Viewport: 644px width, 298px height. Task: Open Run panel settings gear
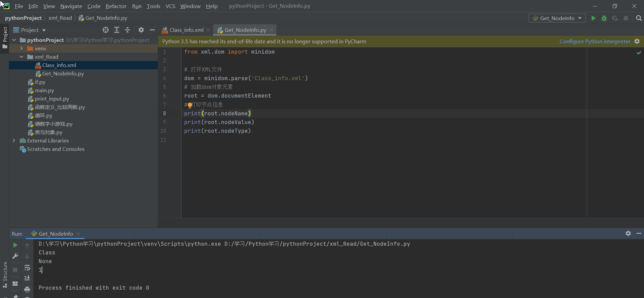(x=628, y=233)
